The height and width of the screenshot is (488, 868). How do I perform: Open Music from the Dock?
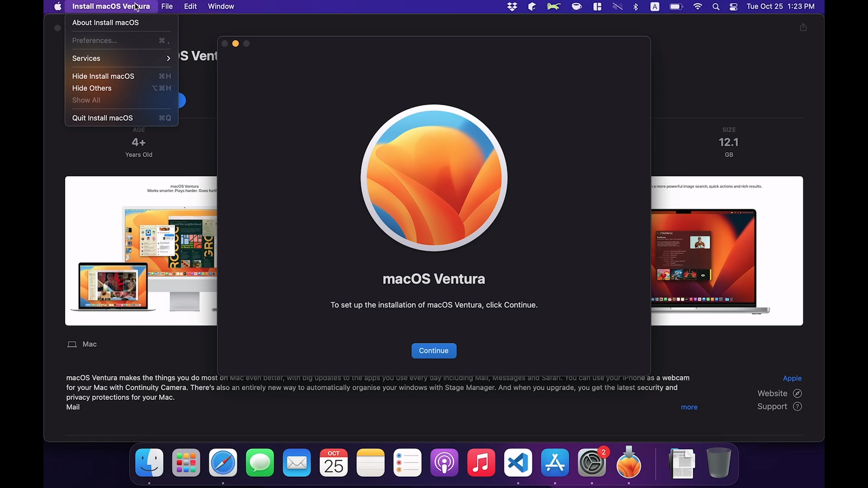coord(481,463)
